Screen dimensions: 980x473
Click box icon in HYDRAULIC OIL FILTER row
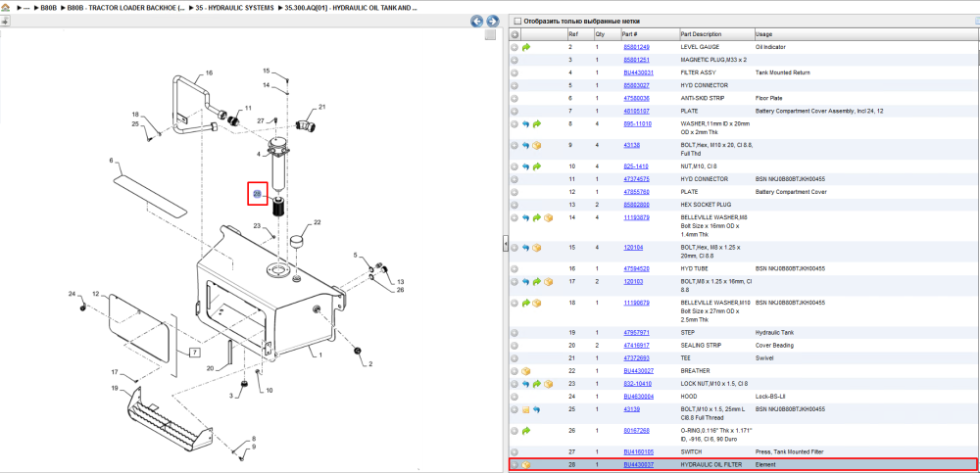[525, 465]
